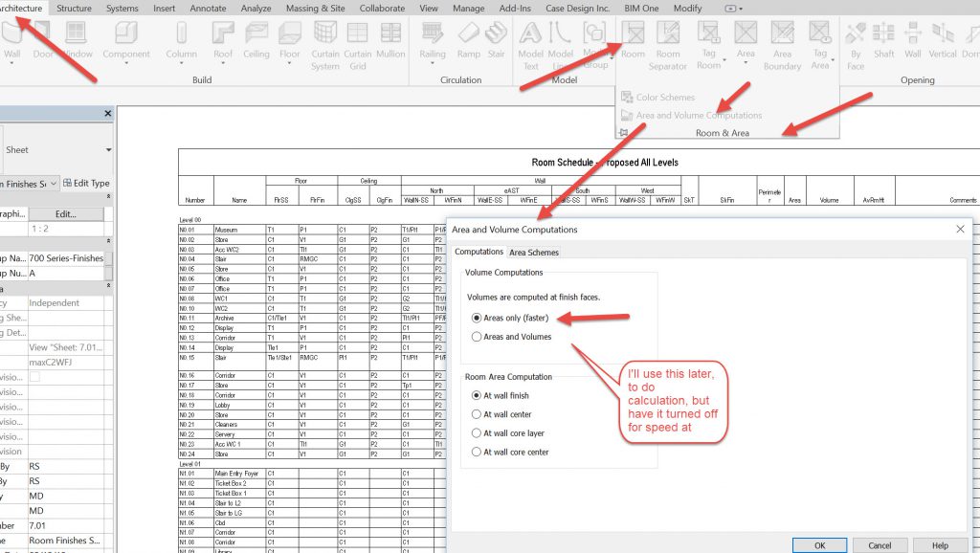Choose At wall core layer option
This screenshot has width=980, height=553.
click(x=478, y=432)
